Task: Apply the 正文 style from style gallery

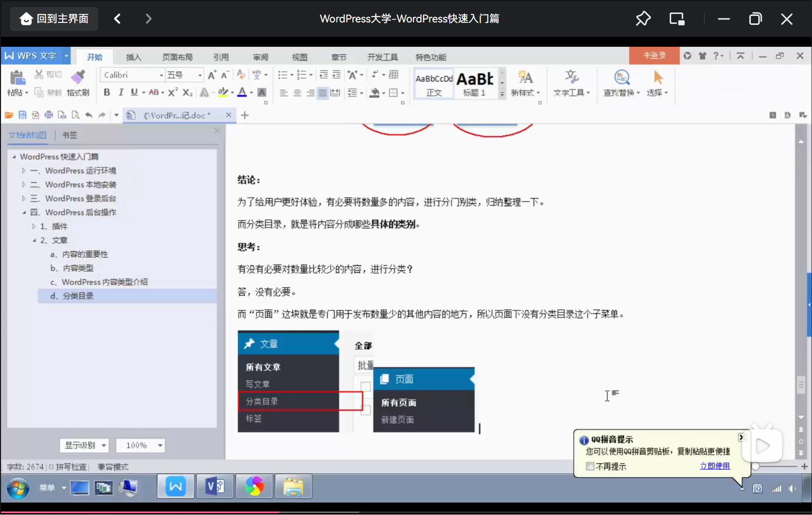Action: pyautogui.click(x=434, y=84)
